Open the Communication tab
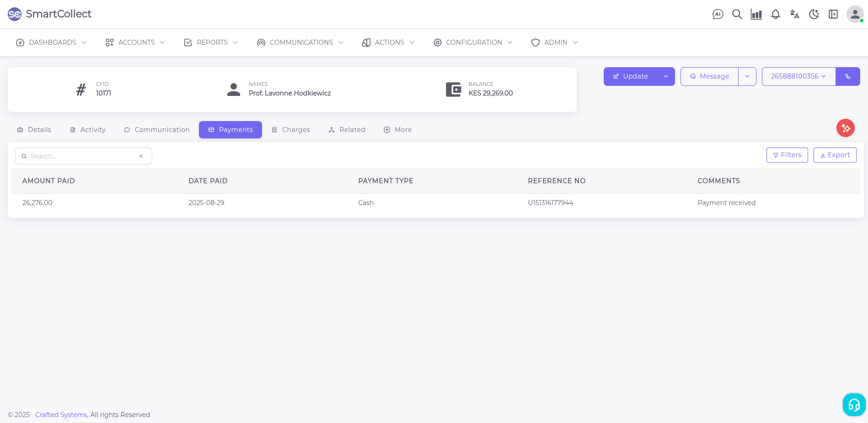Screen dimensions: 868x423 (157, 130)
